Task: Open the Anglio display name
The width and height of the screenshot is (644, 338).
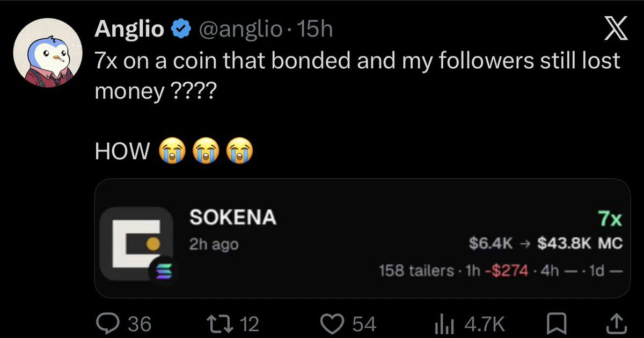Action: [129, 30]
